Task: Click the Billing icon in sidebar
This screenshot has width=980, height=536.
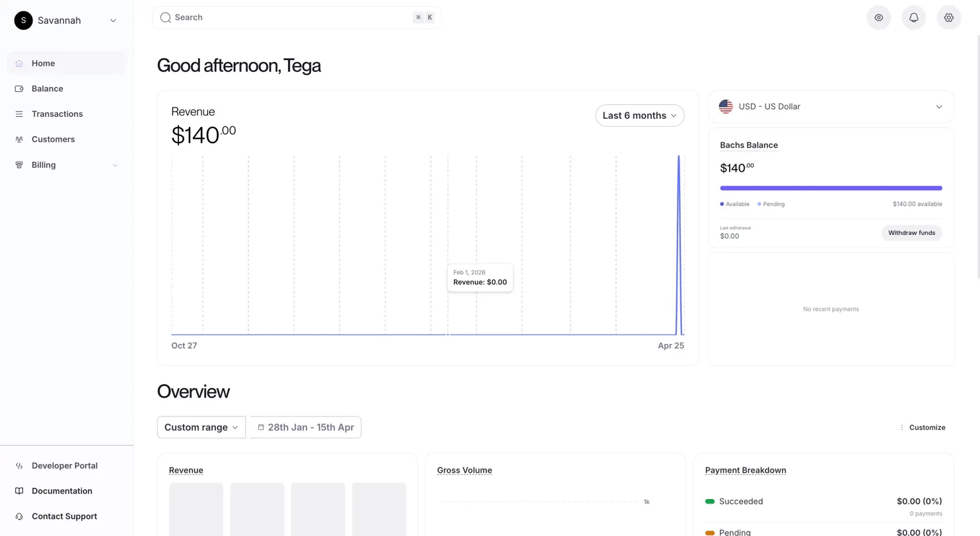Action: click(x=19, y=165)
